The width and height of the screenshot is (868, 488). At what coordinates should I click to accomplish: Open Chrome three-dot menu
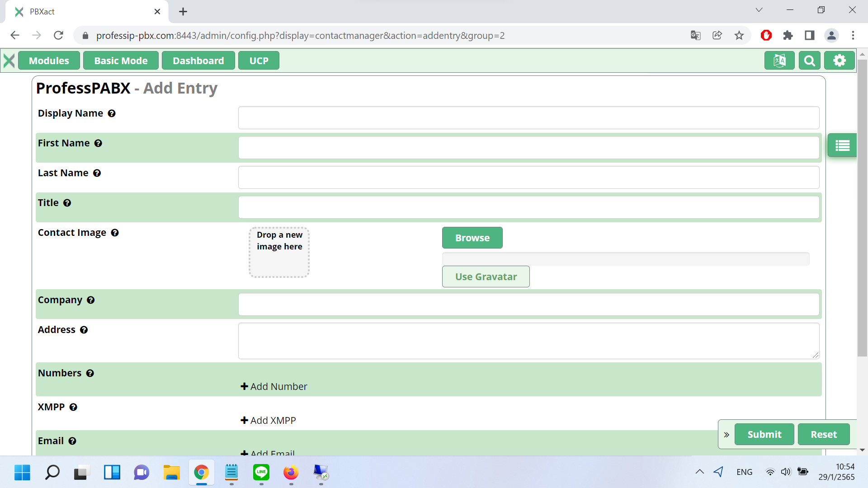click(853, 35)
